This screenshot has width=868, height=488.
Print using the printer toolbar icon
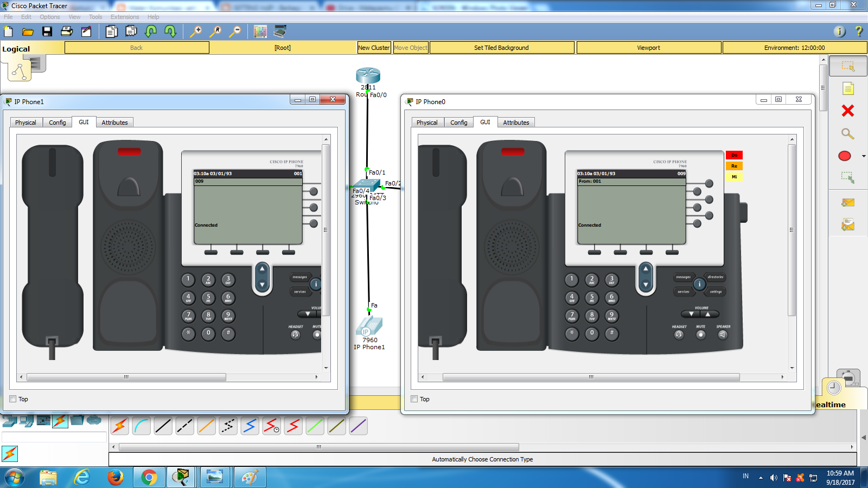coord(67,31)
